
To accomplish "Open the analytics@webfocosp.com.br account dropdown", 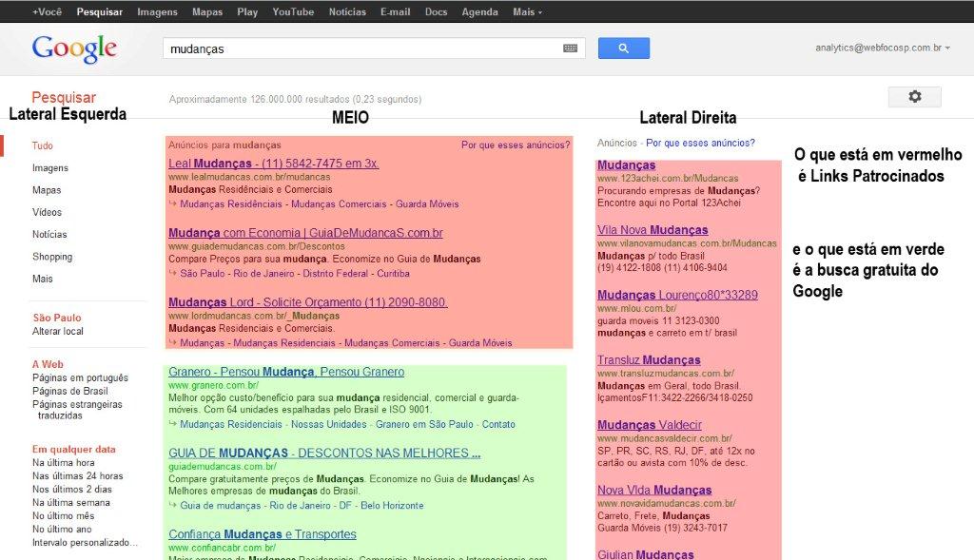I will pyautogui.click(x=882, y=48).
